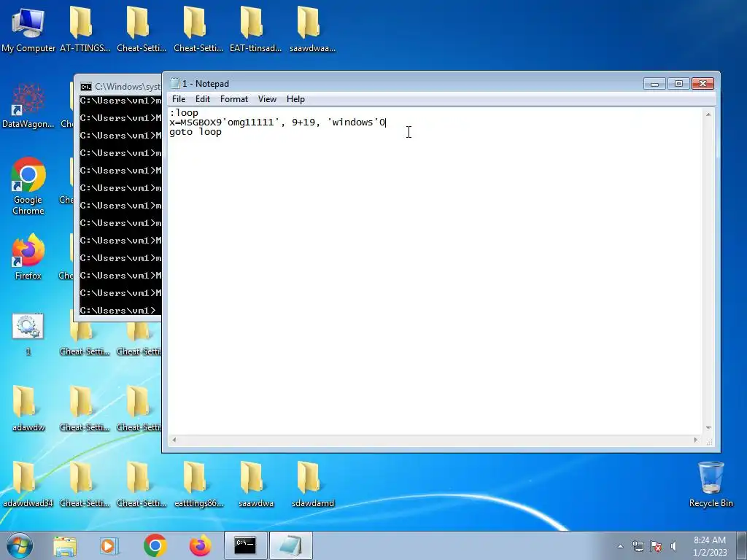Viewport: 747px width, 560px height.
Task: Click the 'x=MSGBOX9' text in Notepad
Action: (x=196, y=122)
